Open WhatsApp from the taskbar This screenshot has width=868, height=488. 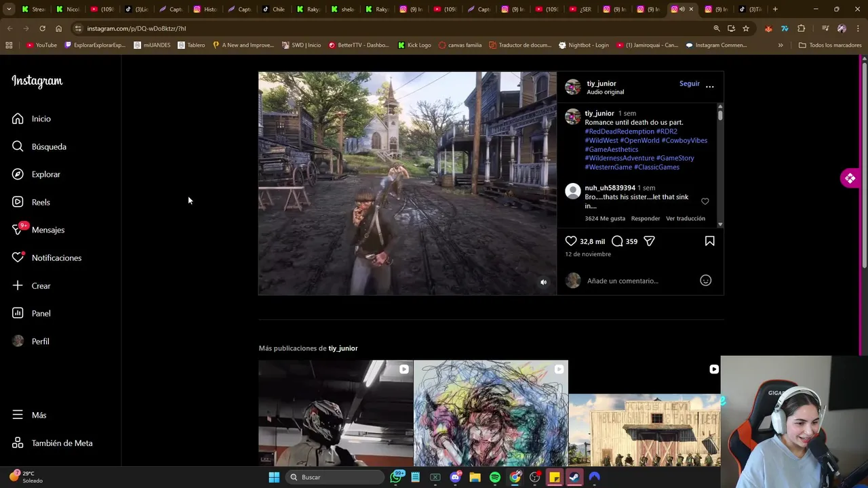click(396, 477)
